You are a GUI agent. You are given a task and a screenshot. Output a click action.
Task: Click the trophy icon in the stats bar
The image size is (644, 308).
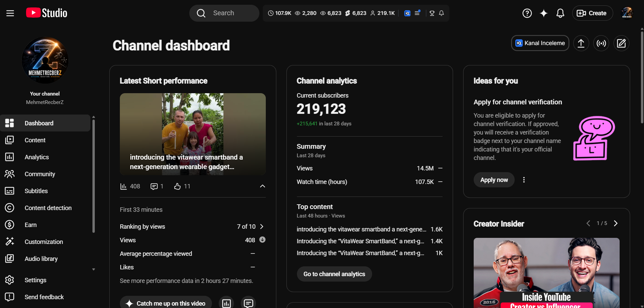pos(432,13)
